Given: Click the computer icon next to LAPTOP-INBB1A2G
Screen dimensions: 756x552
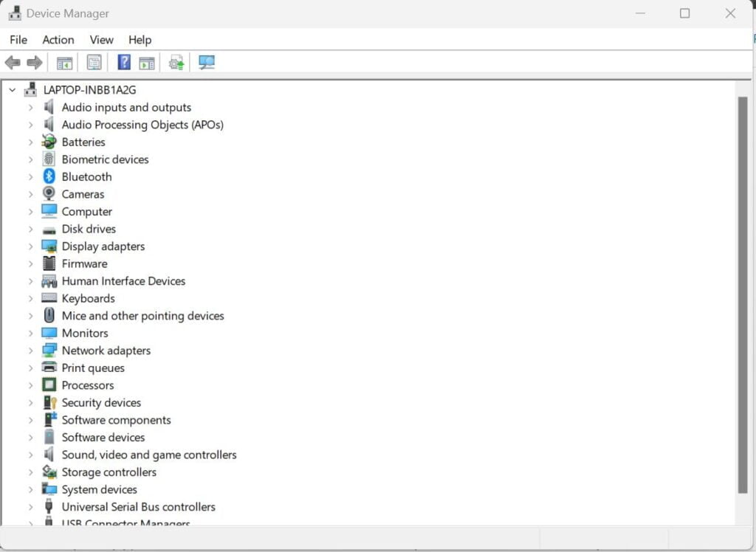Looking at the screenshot, I should pos(30,89).
